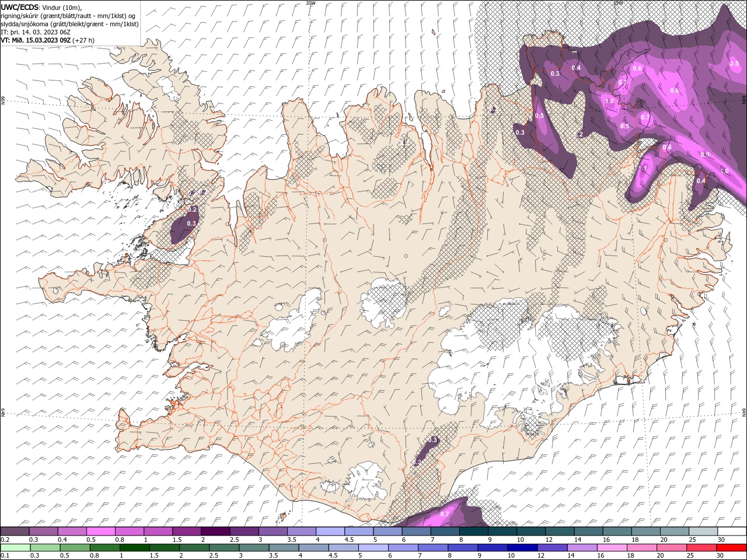The height and width of the screenshot is (560, 747).
Task: Click the 0.2 label in the legend scale
Action: 5,540
